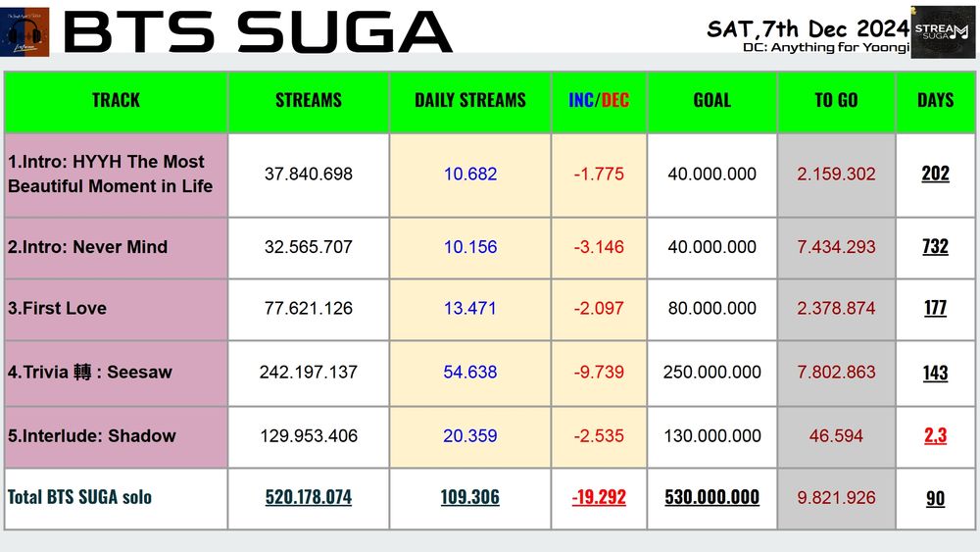Select Interlude: Shadow track cell
The width and height of the screenshot is (980, 552).
[117, 436]
